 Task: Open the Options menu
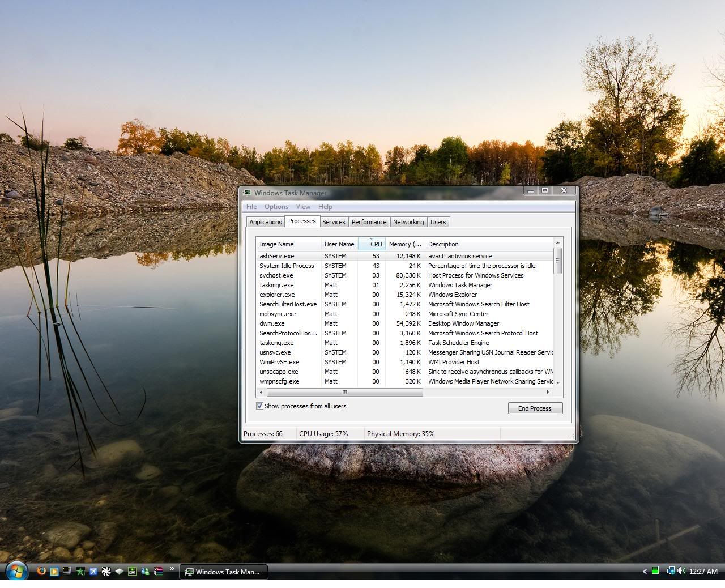coord(276,207)
